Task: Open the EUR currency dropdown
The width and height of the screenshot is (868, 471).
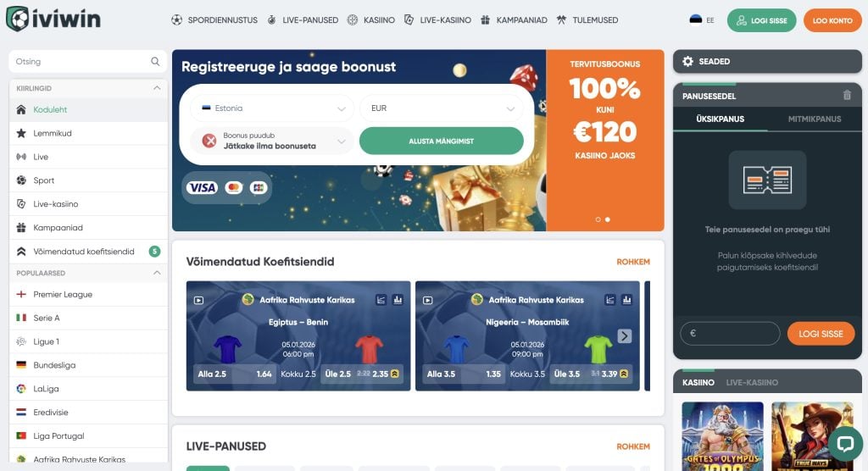Action: click(441, 108)
